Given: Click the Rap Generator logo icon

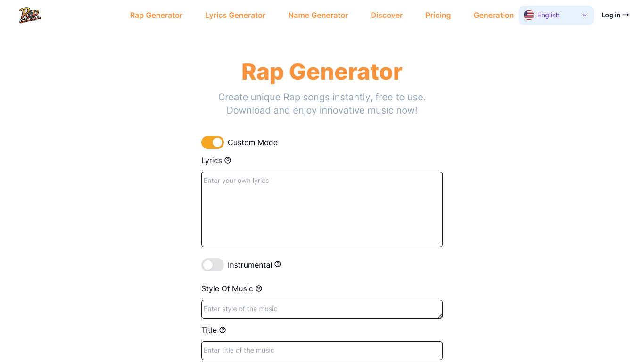Looking at the screenshot, I should point(30,15).
